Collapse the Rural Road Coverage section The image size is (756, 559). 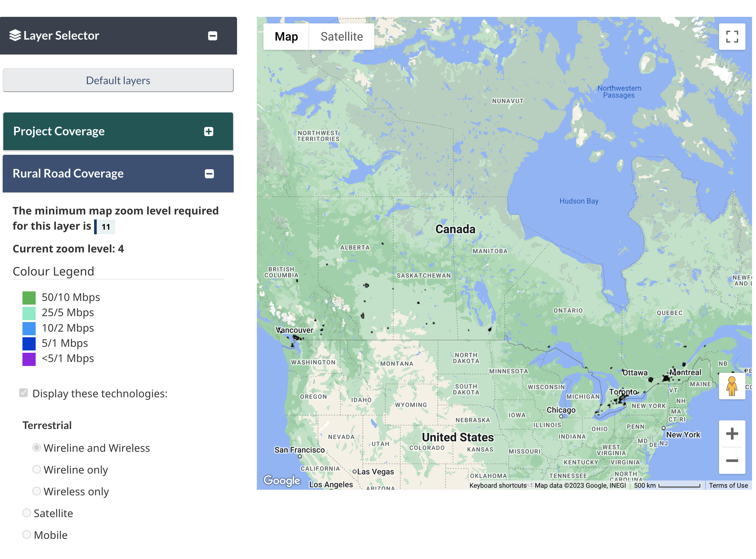209,174
